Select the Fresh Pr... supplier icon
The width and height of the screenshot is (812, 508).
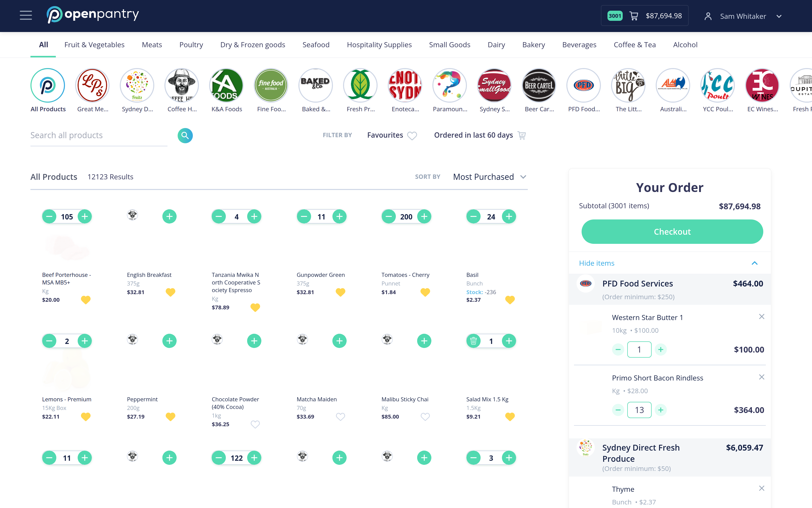360,85
